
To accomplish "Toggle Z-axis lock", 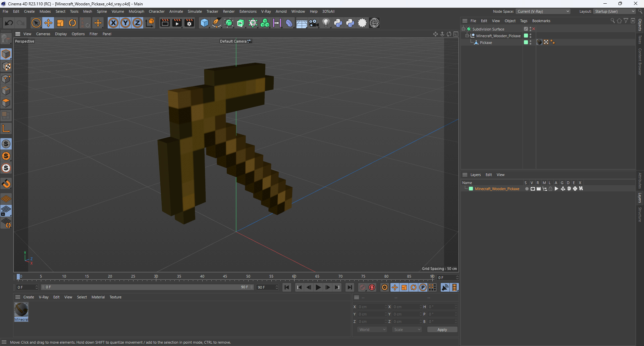I will click(x=138, y=23).
